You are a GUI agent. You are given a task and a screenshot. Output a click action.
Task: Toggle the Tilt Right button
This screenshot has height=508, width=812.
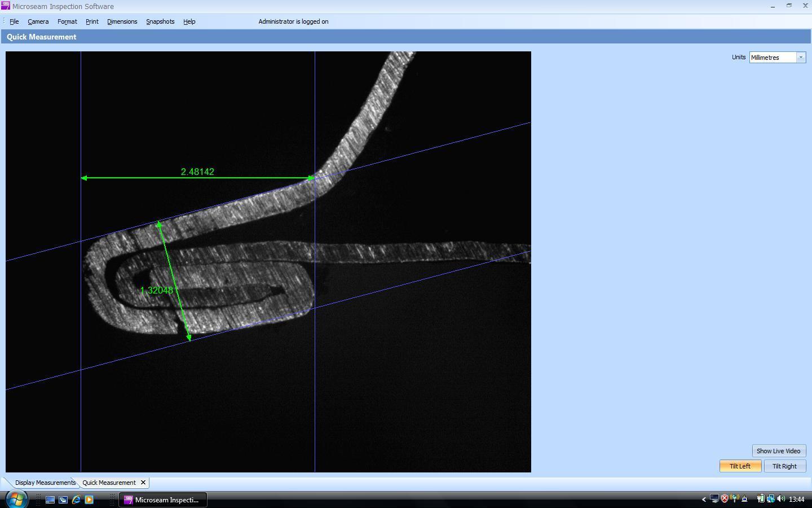784,466
